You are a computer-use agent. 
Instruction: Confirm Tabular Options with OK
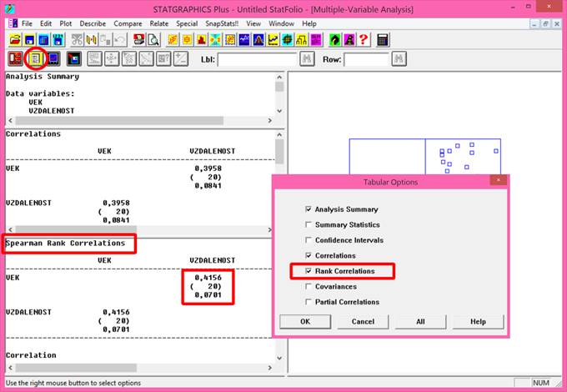305,321
